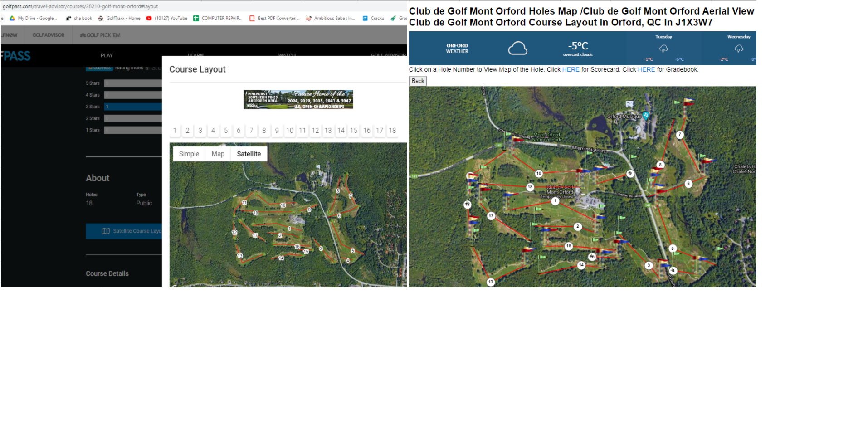Click hole 13 marker on the GolfPass satellite map
Screen dimensions: 868x424
pos(240,256)
